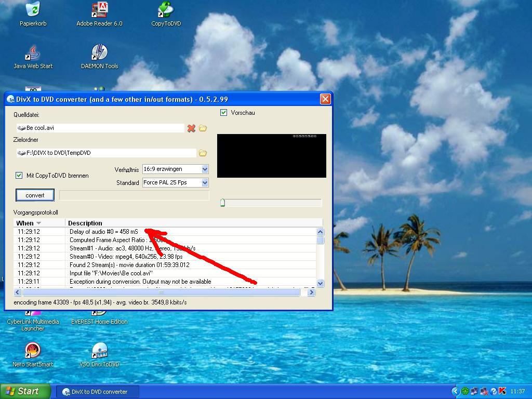Sort the log by the When column
Screen dimensions: 532x399
coord(39,223)
